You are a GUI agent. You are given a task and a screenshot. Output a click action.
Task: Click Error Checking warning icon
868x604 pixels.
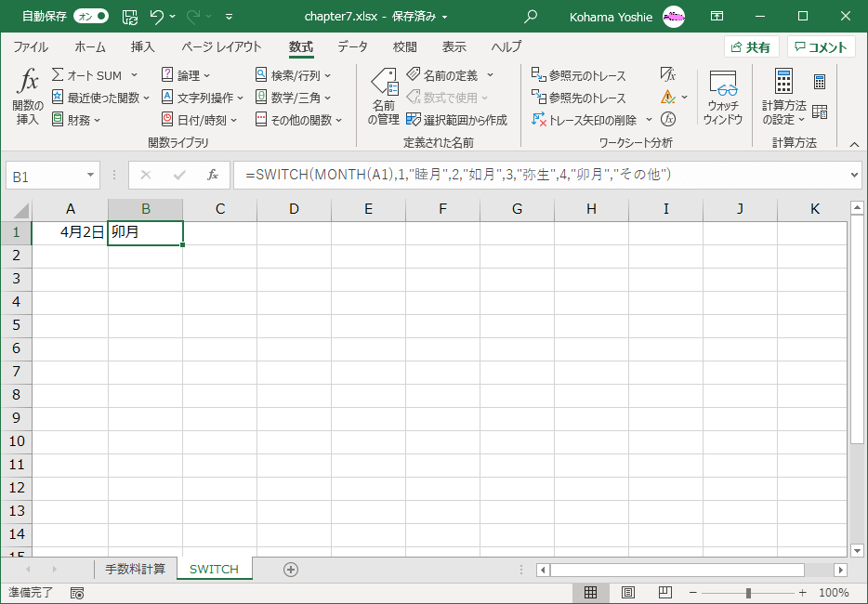click(668, 97)
